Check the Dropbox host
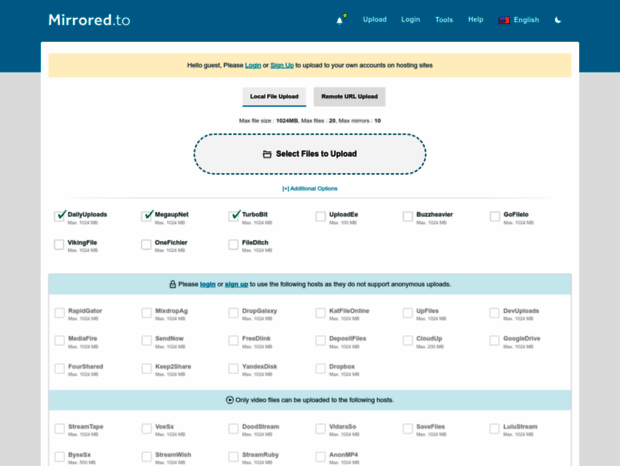This screenshot has width=620, height=466. pyautogui.click(x=321, y=369)
